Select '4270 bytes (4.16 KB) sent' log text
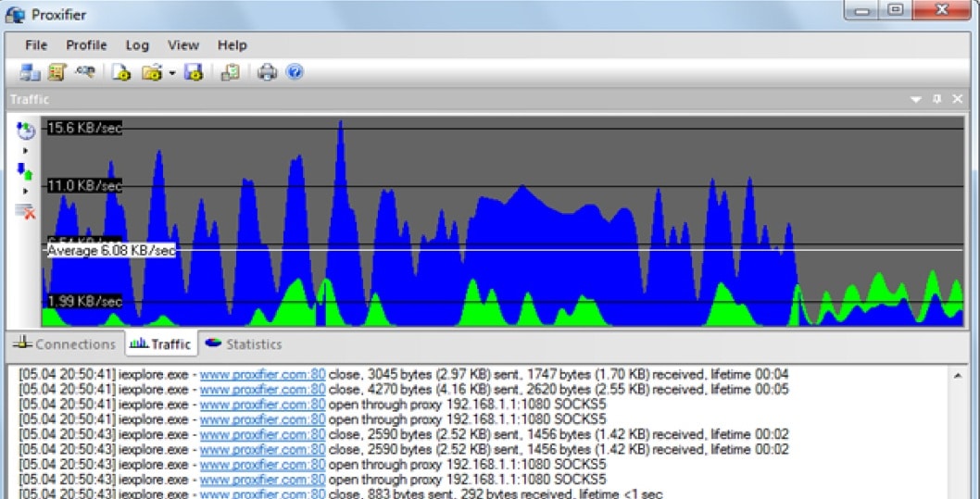This screenshot has width=980, height=499. 445,390
